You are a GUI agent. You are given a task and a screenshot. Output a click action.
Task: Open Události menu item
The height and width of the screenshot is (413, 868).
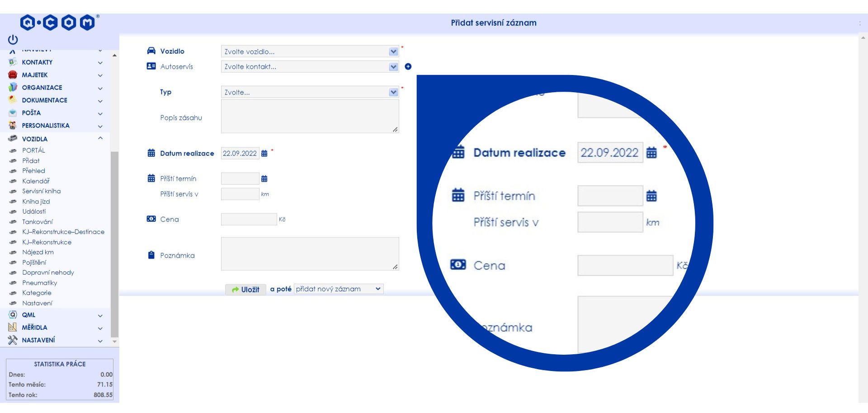pyautogui.click(x=34, y=211)
